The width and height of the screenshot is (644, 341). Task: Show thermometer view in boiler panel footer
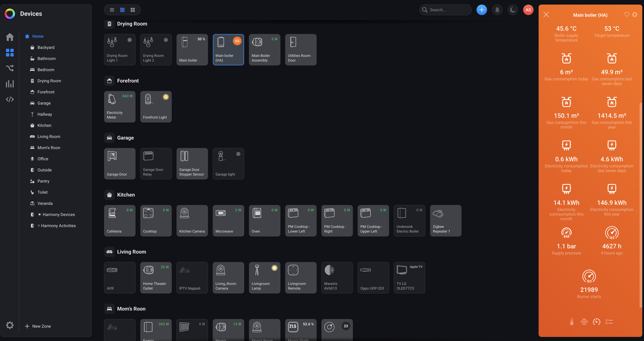[x=572, y=322]
